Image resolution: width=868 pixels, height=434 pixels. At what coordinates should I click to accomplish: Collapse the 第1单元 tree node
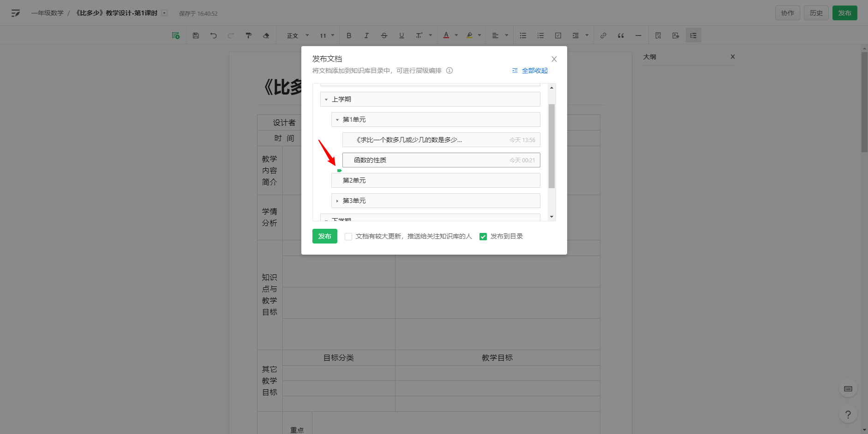coord(337,120)
